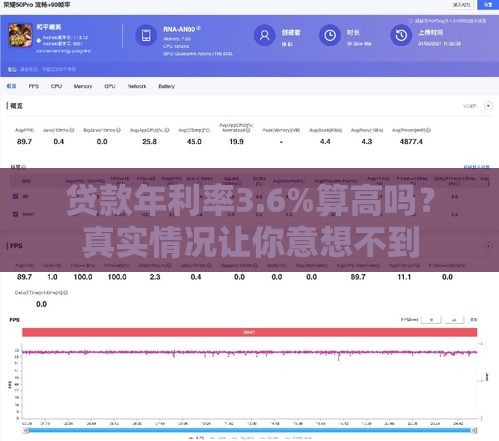499x441 pixels.
Task: Click the second FPS(>=) threshold input field
Action: pos(454,320)
